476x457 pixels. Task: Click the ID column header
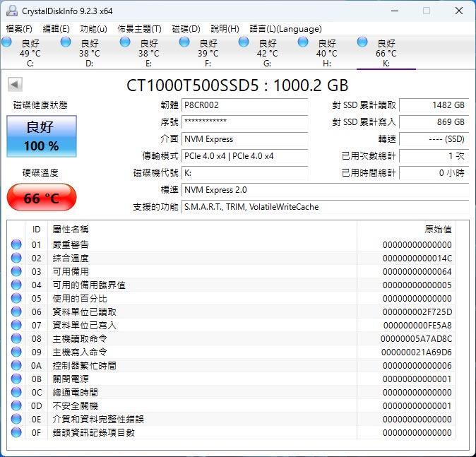point(37,230)
